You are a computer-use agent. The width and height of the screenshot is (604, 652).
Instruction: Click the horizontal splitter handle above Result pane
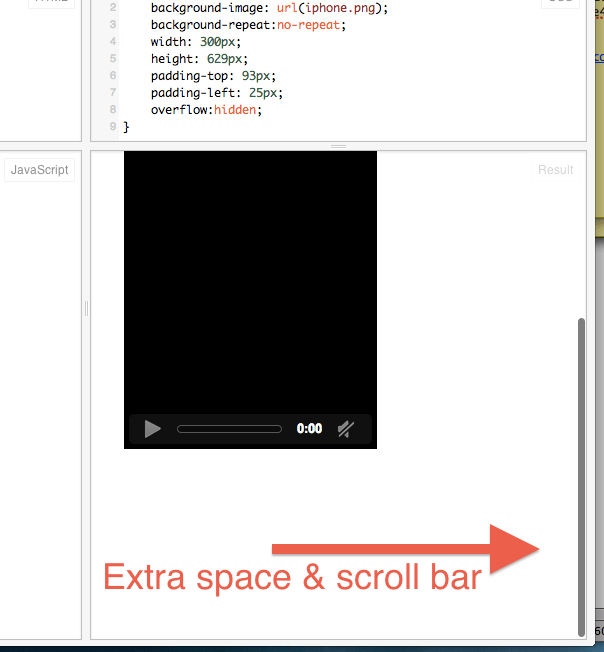338,146
